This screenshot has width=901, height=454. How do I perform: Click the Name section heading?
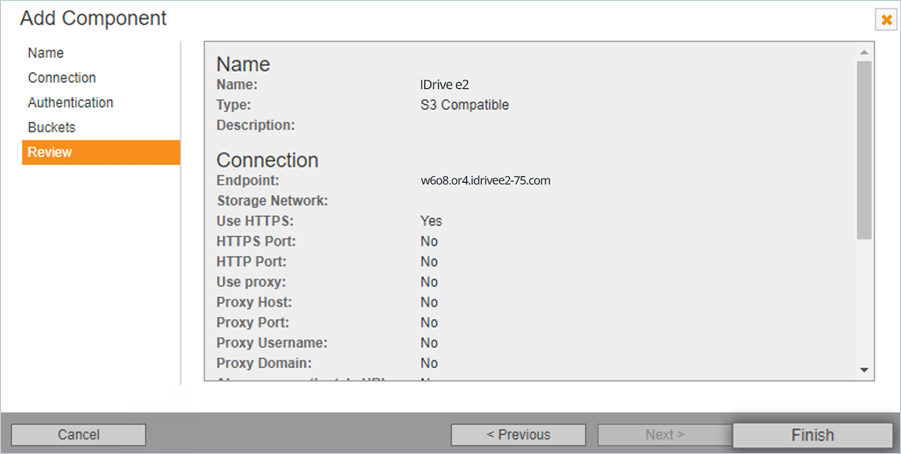(x=243, y=64)
